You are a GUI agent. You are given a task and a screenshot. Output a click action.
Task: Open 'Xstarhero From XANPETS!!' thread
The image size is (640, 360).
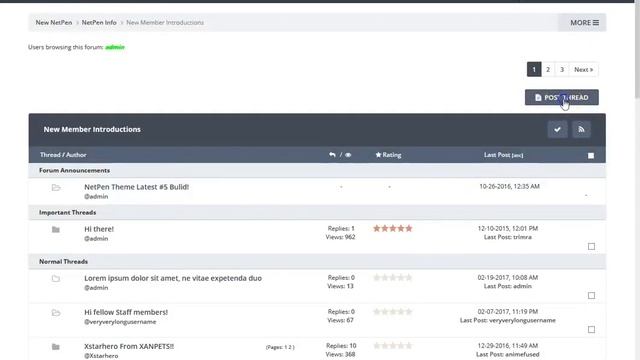(x=129, y=346)
